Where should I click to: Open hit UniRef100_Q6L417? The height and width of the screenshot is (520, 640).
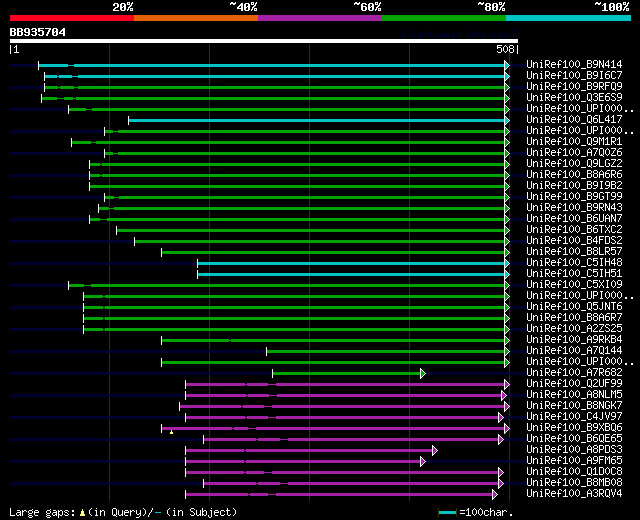tap(574, 120)
